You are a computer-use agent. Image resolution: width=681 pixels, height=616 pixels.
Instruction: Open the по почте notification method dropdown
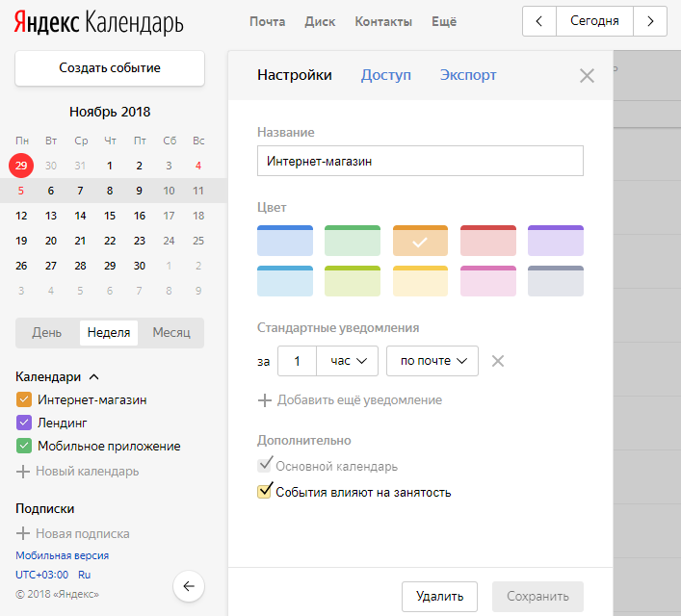coord(432,361)
